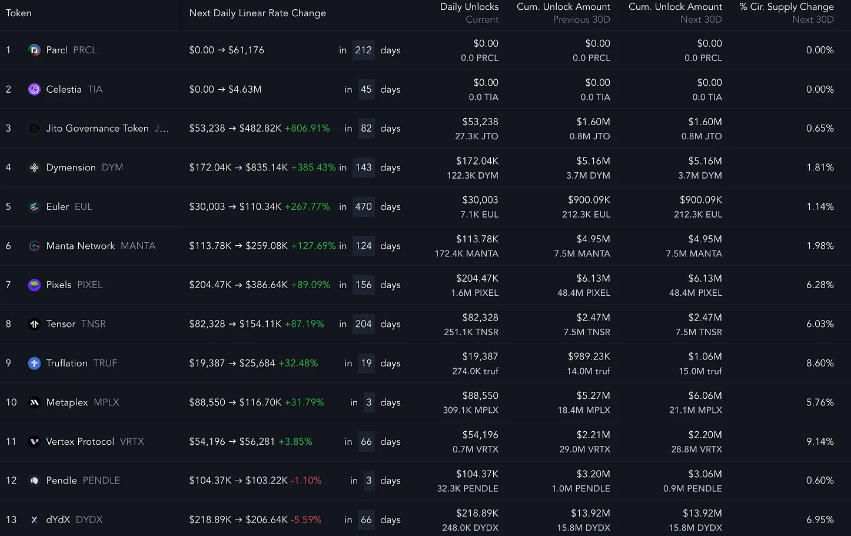Click the Metaplex token logo icon

point(34,402)
